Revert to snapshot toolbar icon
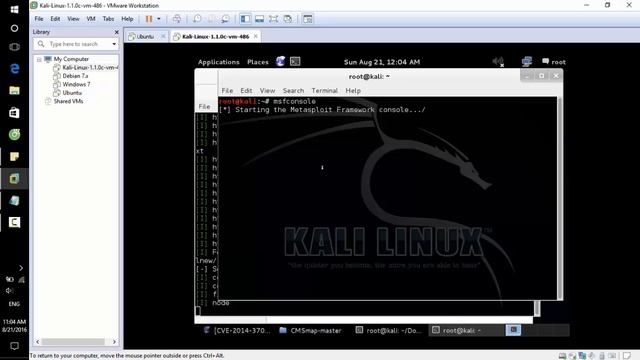 (211, 19)
